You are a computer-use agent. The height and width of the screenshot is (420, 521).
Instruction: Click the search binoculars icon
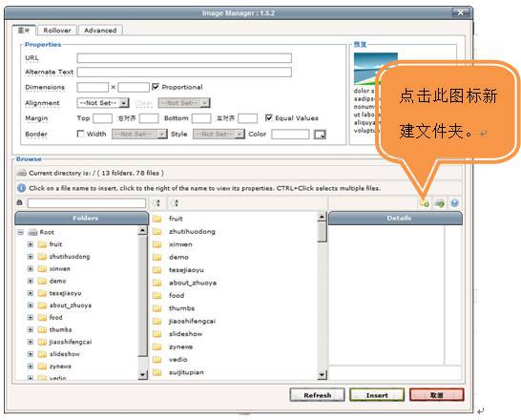click(x=20, y=202)
